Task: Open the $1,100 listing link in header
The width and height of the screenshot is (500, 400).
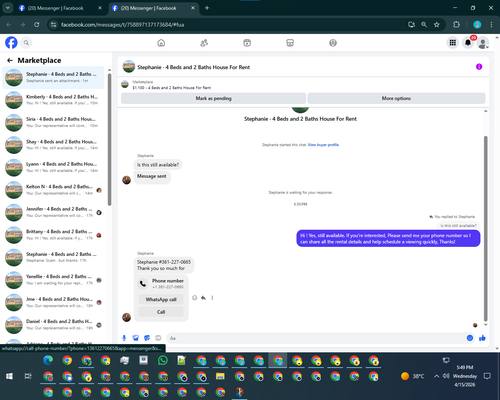Action: [x=172, y=88]
